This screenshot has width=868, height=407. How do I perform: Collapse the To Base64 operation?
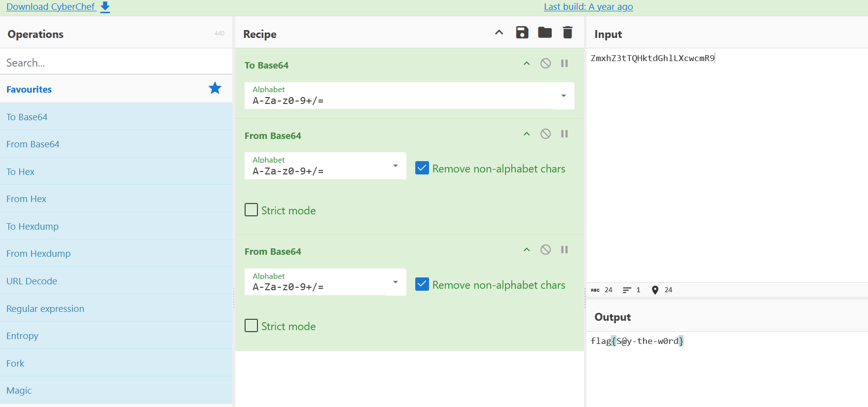pos(527,64)
